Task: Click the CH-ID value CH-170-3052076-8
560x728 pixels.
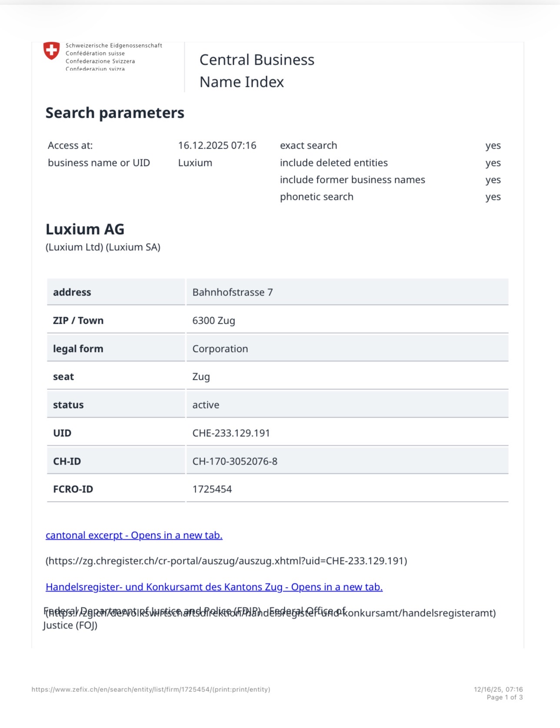Action: 235,461
